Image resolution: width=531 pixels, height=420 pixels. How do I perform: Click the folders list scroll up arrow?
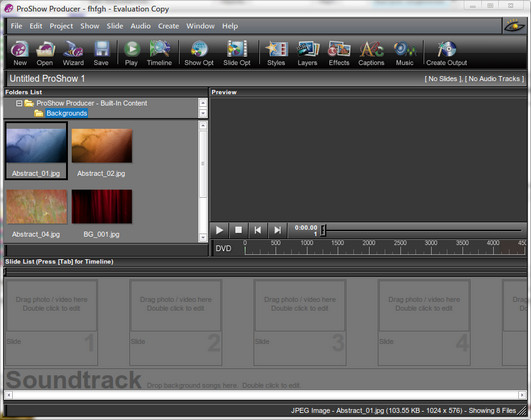203,103
